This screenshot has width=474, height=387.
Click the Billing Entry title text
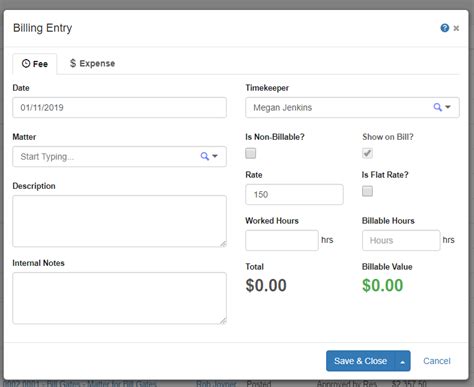pos(42,28)
